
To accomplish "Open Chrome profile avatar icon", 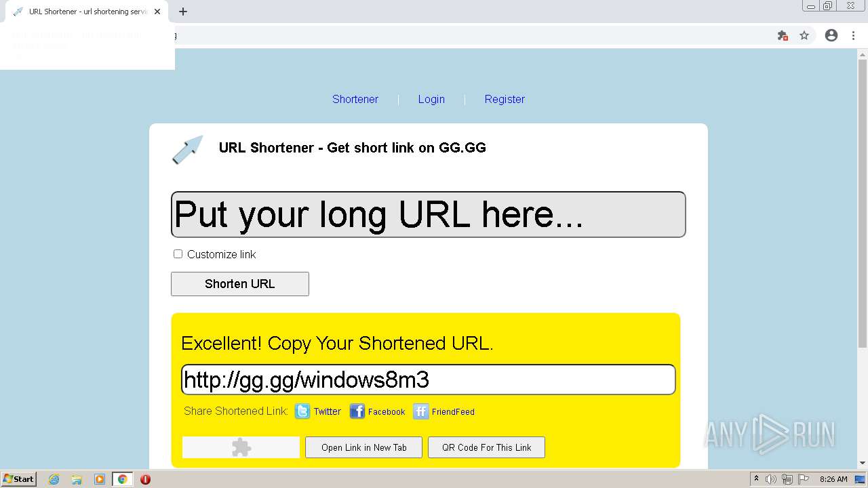I will 831,35.
